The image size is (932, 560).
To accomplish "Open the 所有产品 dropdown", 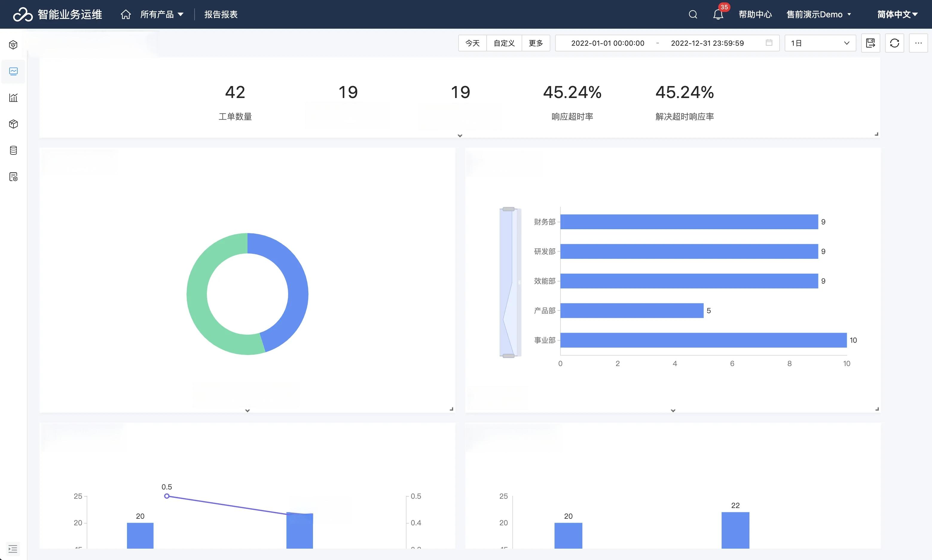I will [x=162, y=14].
